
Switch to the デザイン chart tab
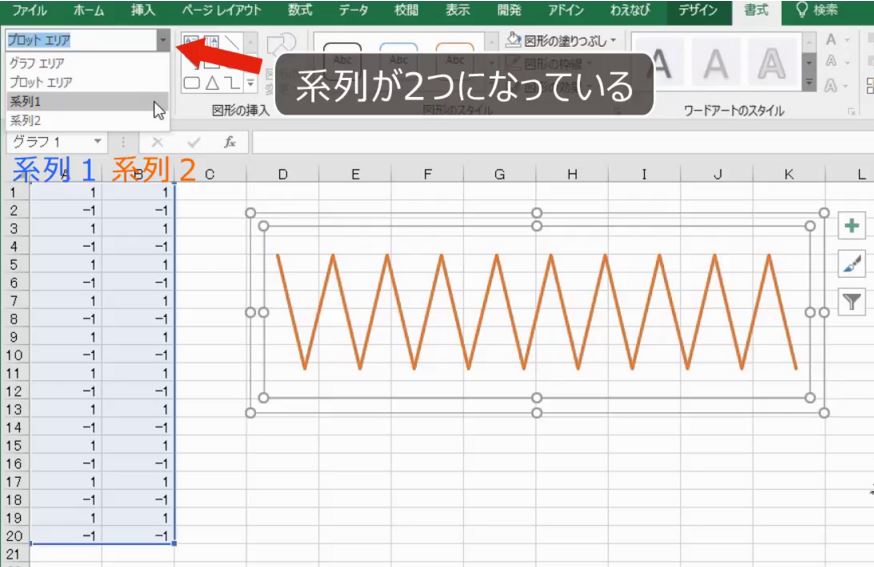(697, 10)
